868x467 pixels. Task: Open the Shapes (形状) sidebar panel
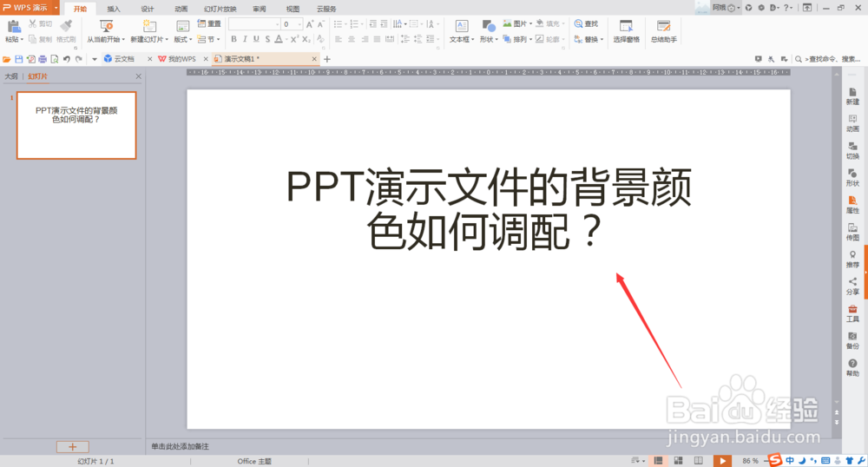coord(852,178)
